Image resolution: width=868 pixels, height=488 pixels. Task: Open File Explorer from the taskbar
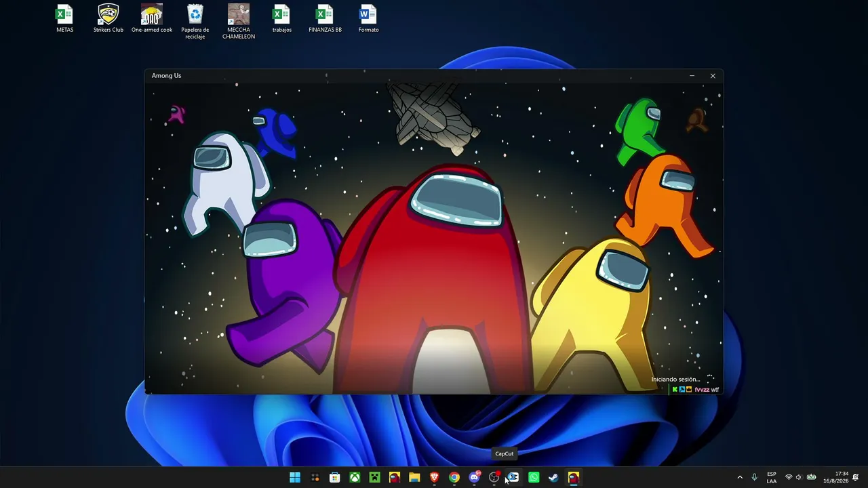(414, 477)
